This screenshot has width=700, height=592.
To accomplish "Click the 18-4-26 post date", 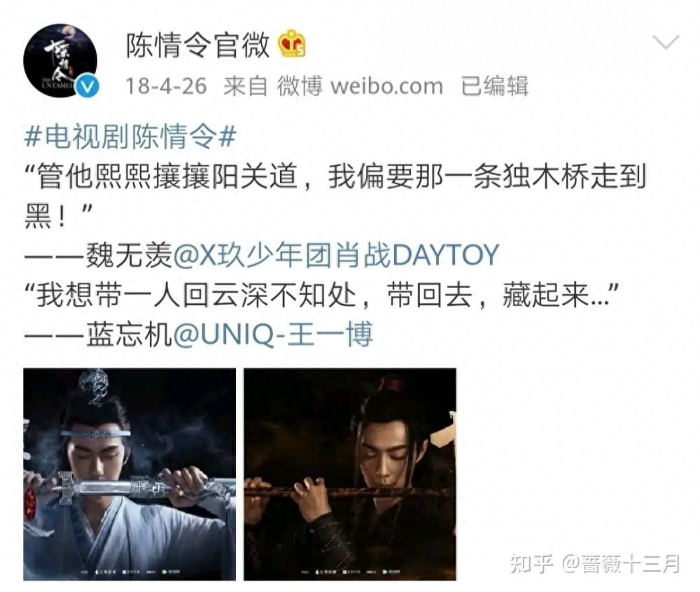I will (166, 85).
